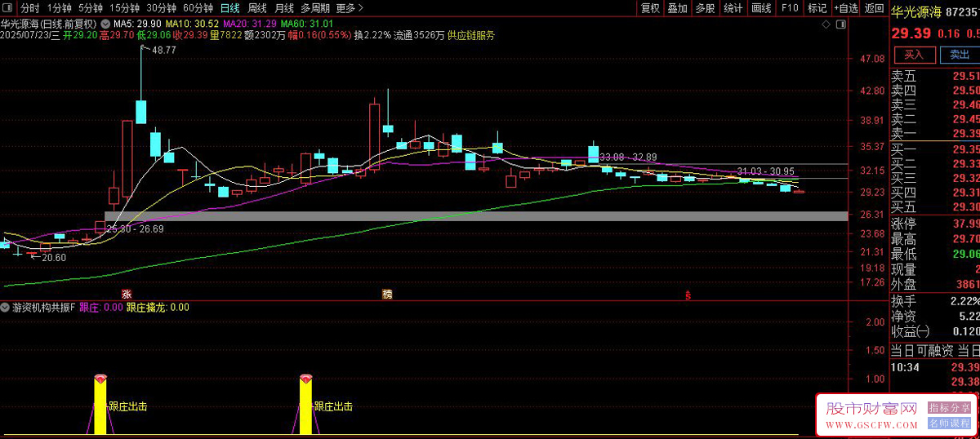Toggle the left sidebar panel icon
The height and width of the screenshot is (439, 980).
(x=7, y=8)
